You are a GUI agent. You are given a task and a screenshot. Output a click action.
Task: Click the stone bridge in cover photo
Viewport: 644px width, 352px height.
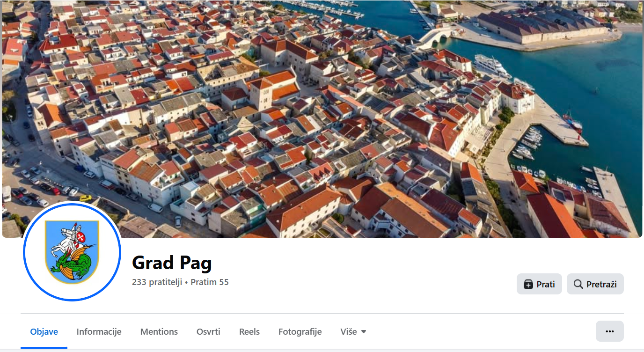point(438,37)
